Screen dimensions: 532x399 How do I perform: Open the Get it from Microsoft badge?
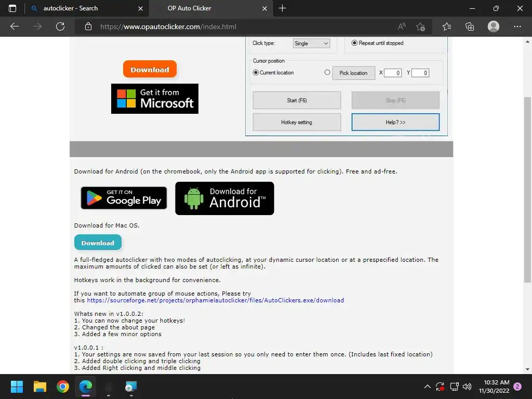click(x=155, y=99)
